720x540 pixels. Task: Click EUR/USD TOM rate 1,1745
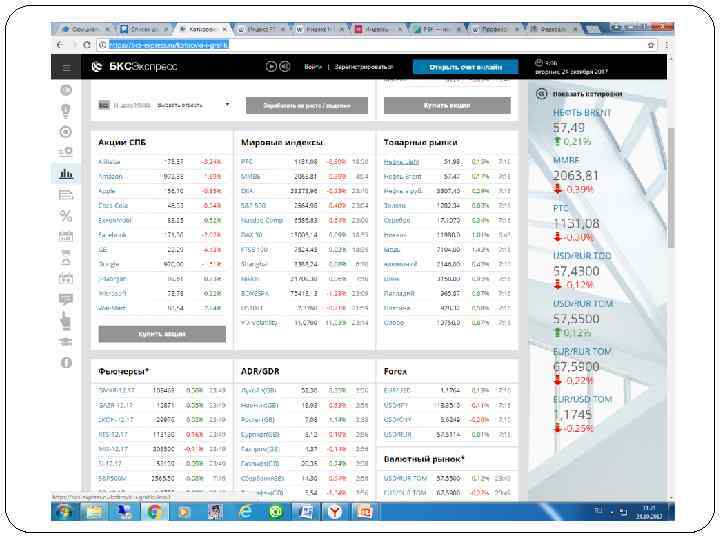point(572,414)
